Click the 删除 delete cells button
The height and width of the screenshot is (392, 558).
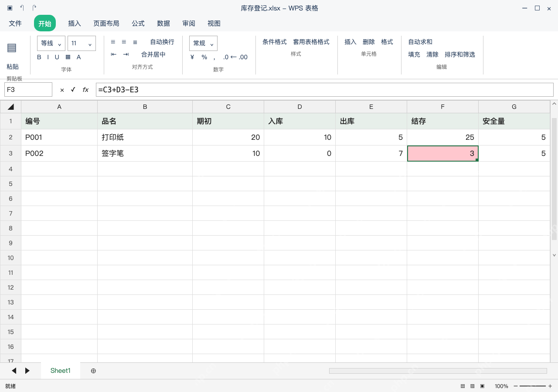tap(369, 42)
